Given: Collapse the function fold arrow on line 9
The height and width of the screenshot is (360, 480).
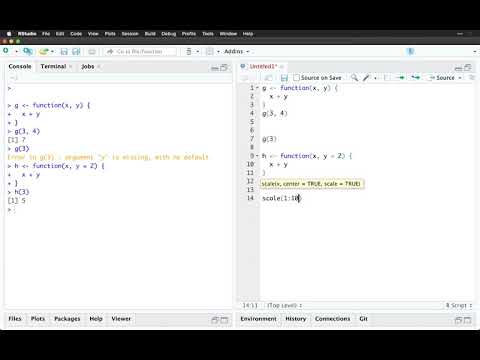Looking at the screenshot, I should click(x=257, y=156).
